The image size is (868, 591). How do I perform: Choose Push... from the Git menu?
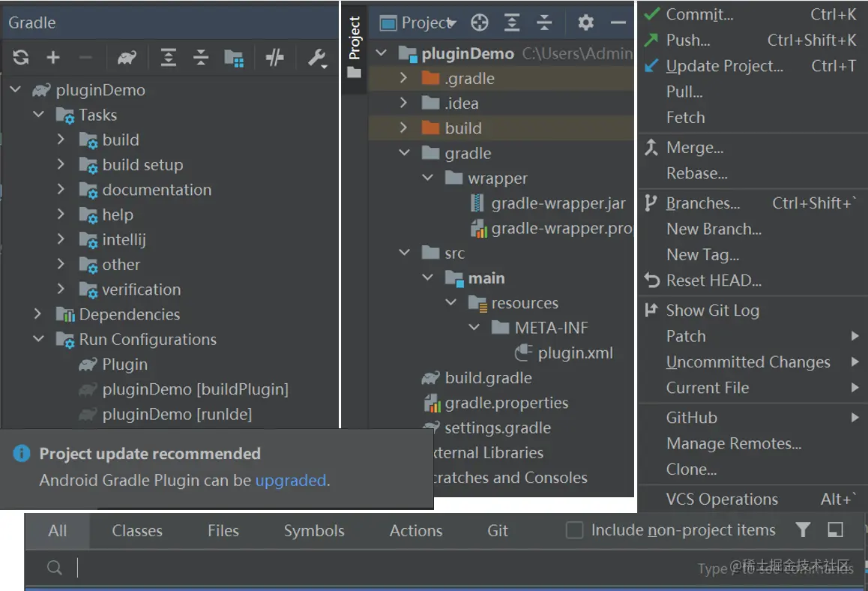(752, 40)
